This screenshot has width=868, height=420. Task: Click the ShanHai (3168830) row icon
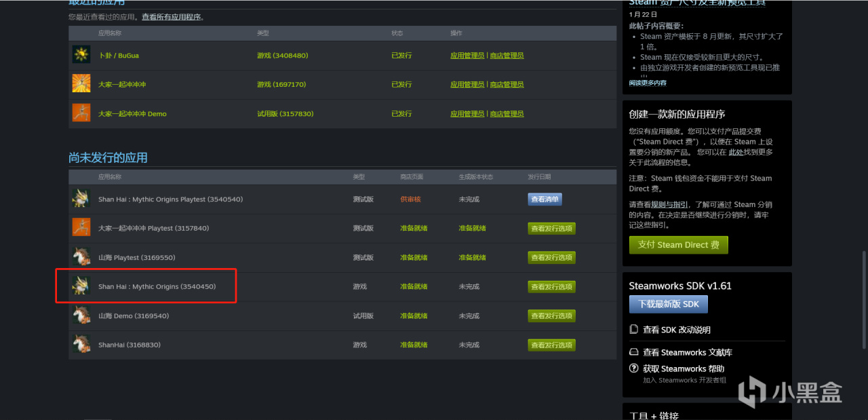[81, 345]
